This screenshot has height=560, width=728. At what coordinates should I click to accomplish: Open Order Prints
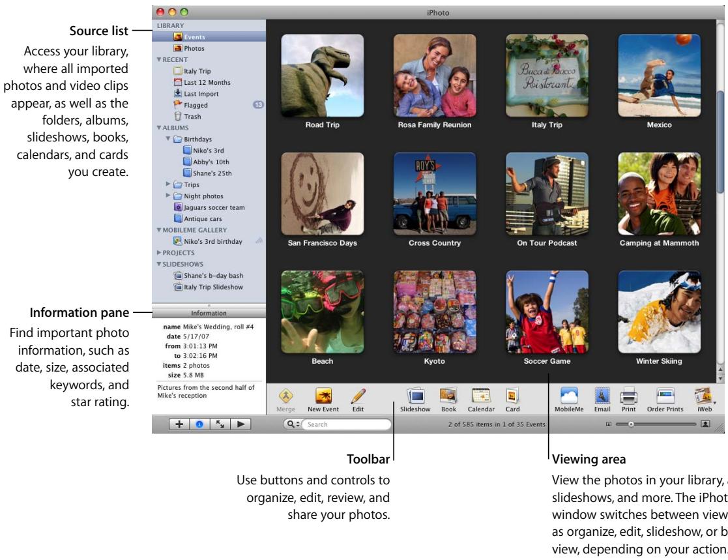click(665, 400)
